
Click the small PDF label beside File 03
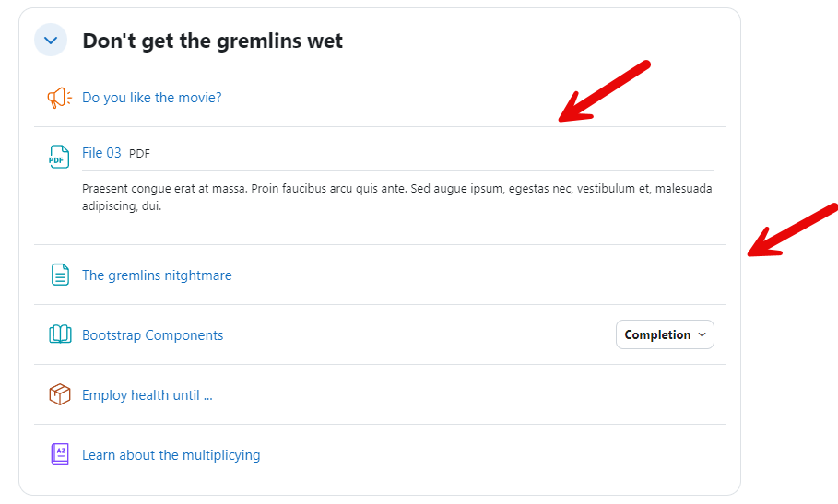(139, 154)
